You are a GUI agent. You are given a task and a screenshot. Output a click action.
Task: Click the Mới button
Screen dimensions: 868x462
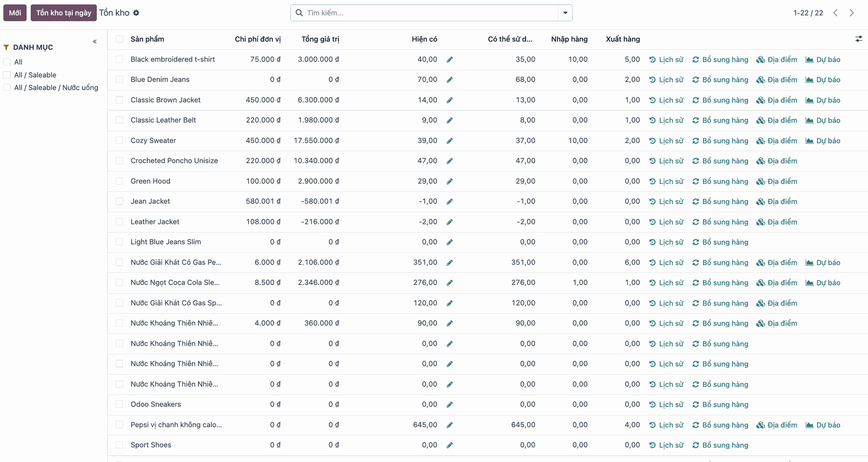point(15,13)
